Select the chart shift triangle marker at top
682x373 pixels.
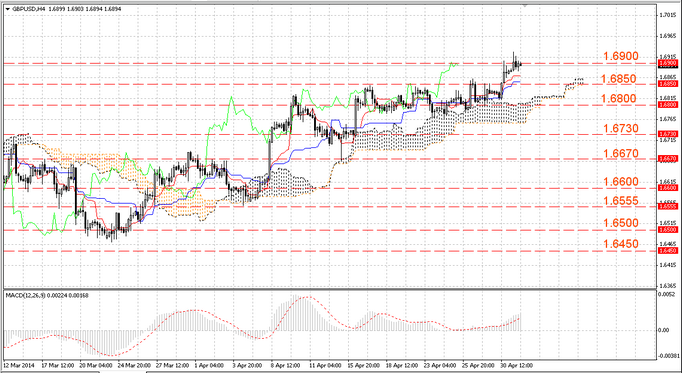click(x=525, y=5)
